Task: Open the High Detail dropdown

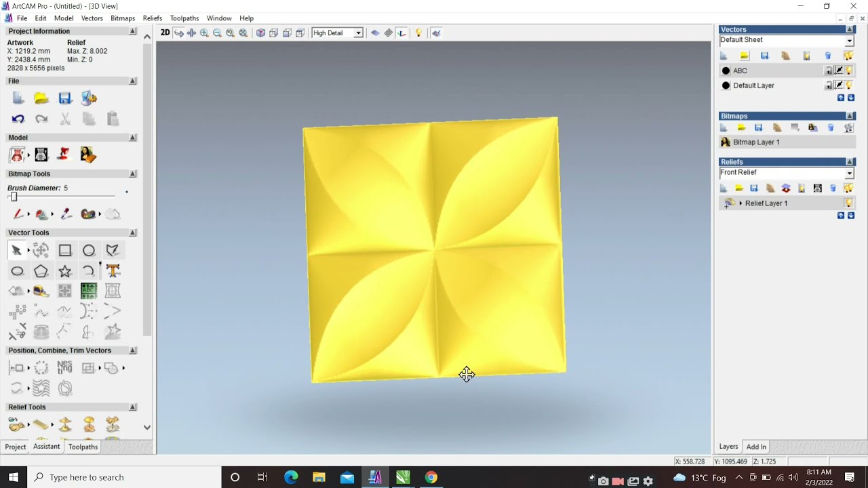Action: pyautogui.click(x=358, y=33)
